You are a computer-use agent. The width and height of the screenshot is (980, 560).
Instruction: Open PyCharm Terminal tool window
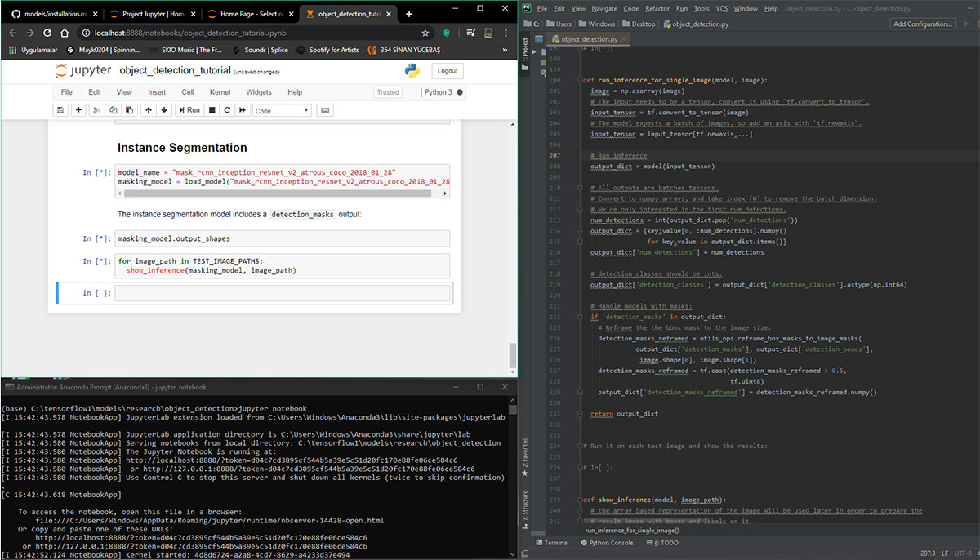551,543
